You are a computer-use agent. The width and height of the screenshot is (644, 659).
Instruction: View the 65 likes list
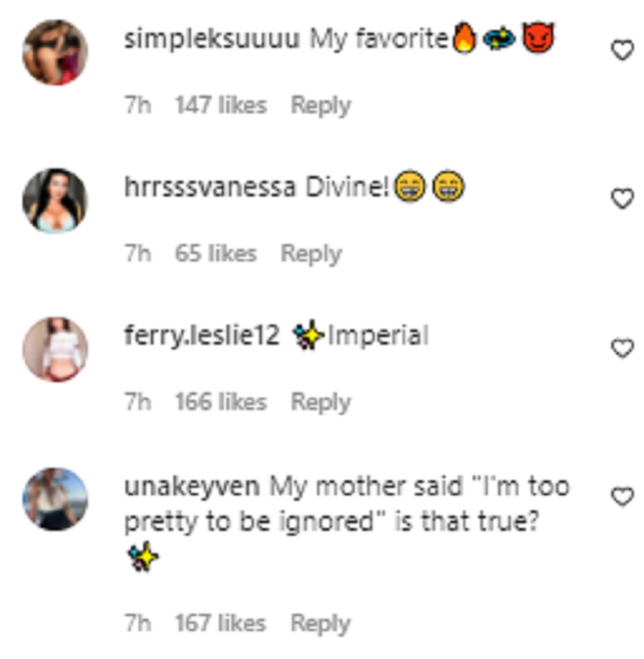216,254
